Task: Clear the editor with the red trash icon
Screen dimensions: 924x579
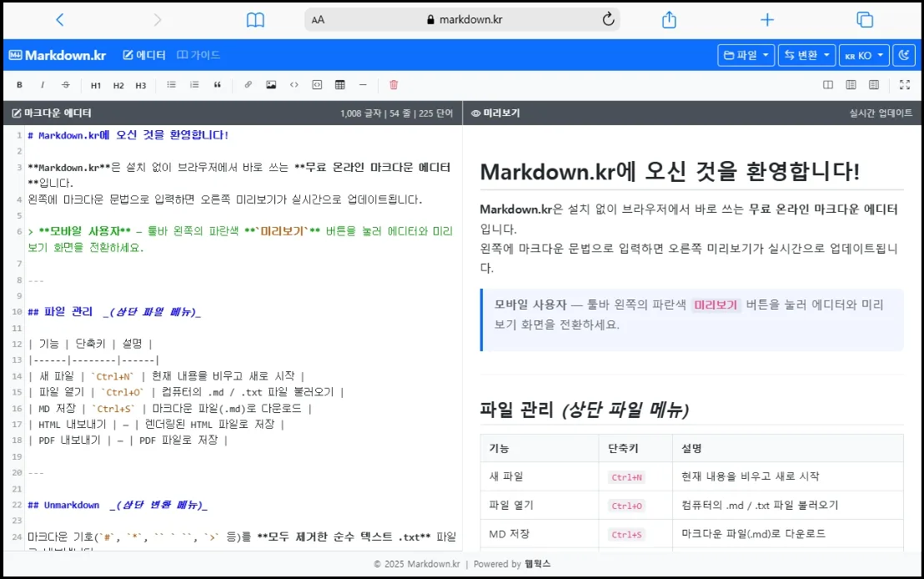Action: pos(394,85)
